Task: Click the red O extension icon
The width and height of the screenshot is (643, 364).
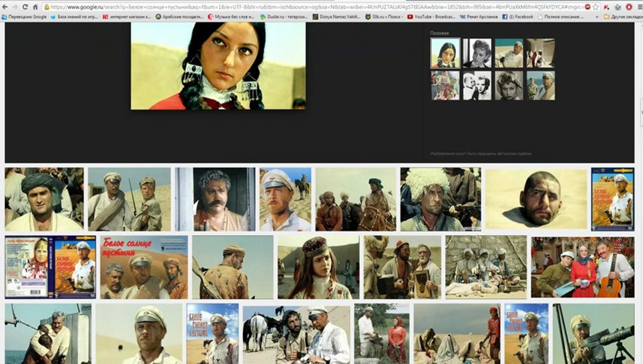Action: coord(629,7)
